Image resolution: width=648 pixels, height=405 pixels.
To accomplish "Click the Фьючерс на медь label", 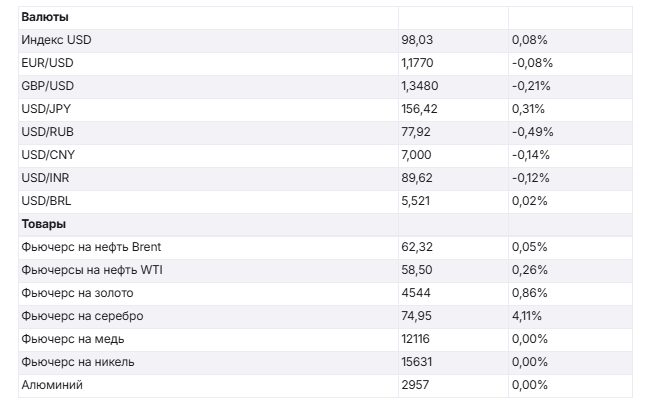I will pos(72,339).
